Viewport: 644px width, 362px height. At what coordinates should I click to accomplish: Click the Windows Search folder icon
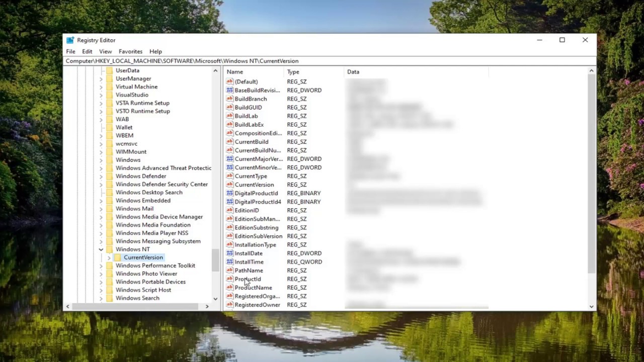coord(110,298)
